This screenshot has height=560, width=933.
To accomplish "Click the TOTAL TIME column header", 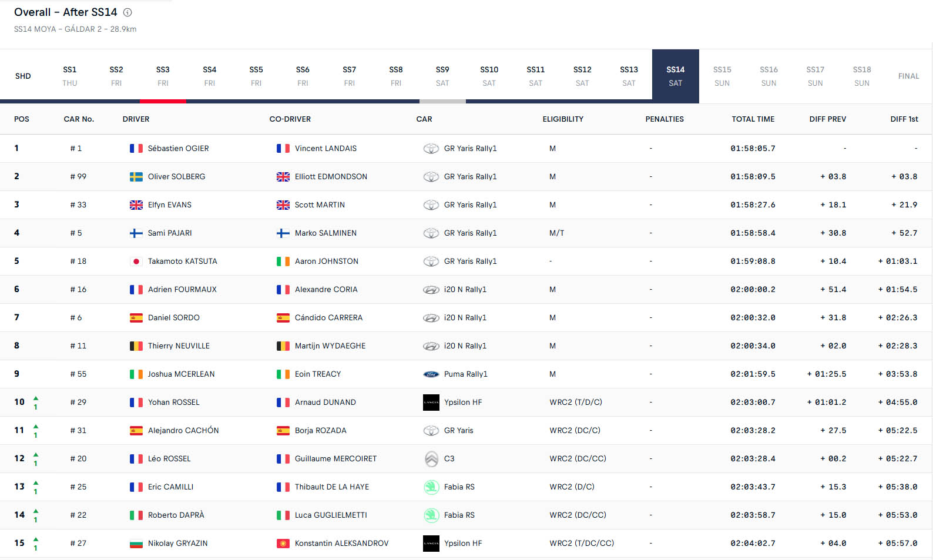I will point(753,119).
